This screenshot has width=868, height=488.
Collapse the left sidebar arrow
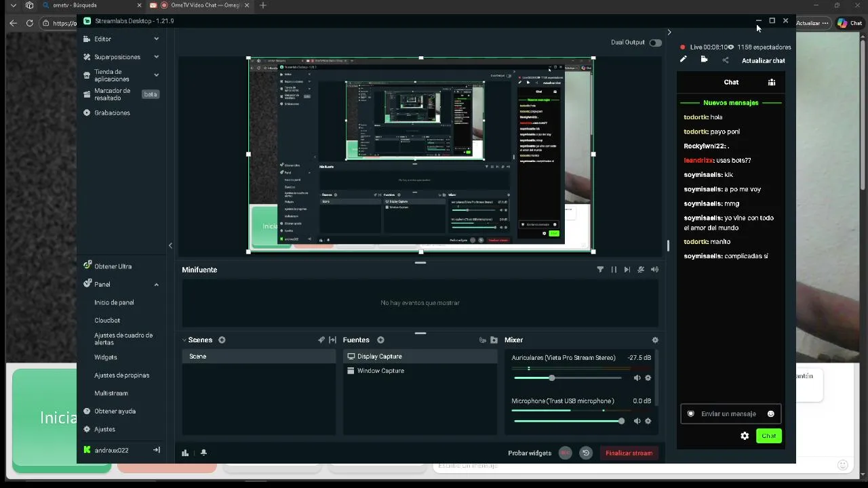[x=170, y=245]
